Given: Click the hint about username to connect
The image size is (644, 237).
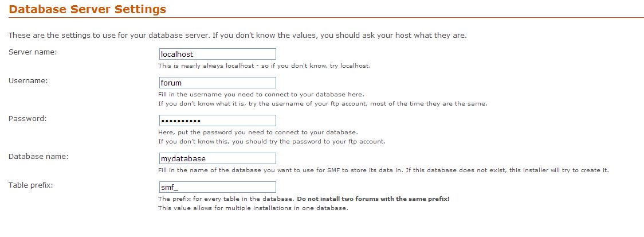Looking at the screenshot, I should 261,94.
